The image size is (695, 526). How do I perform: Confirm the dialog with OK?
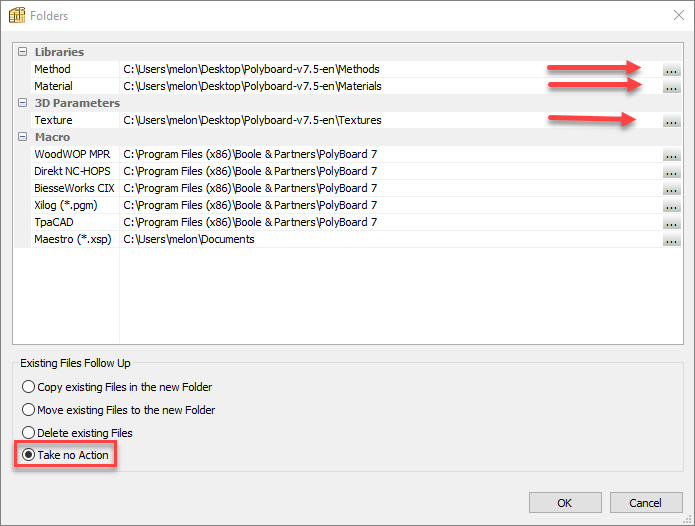[565, 503]
